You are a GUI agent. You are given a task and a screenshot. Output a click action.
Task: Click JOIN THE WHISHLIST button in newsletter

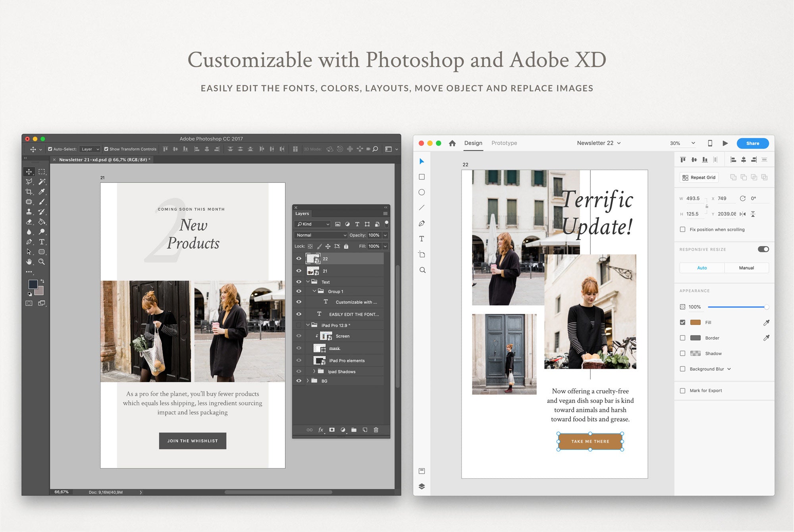[x=191, y=441]
